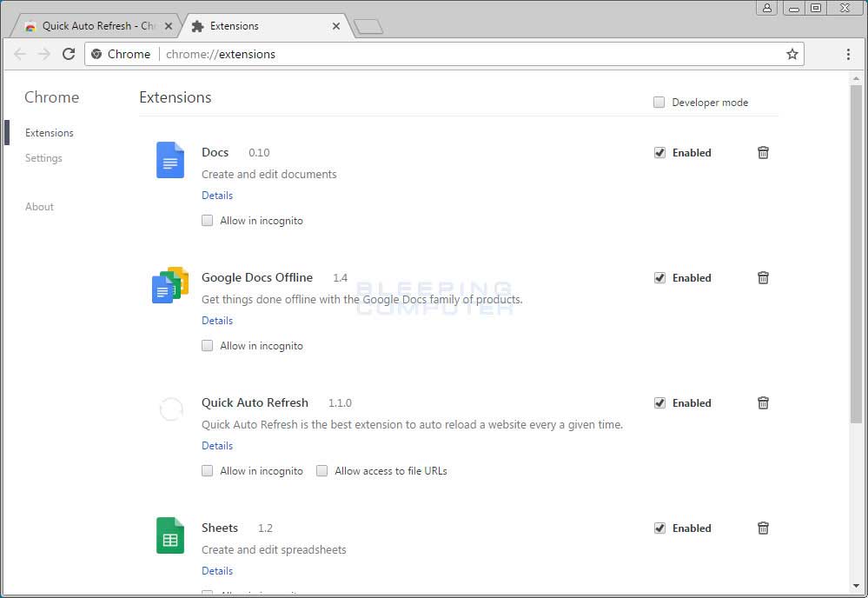Allow Quick Auto Refresh in incognito
868x598 pixels.
click(x=207, y=470)
